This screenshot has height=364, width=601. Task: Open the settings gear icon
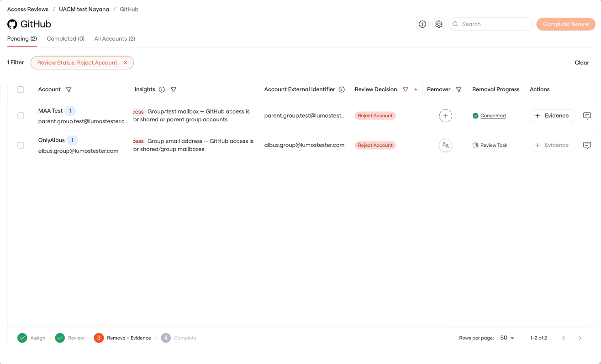(439, 24)
